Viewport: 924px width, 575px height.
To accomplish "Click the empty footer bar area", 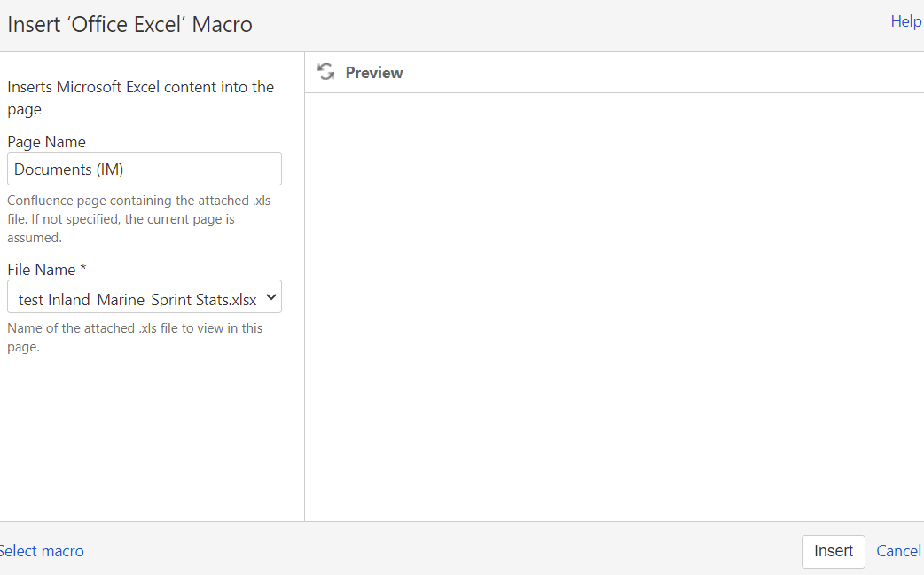I will click(442, 548).
